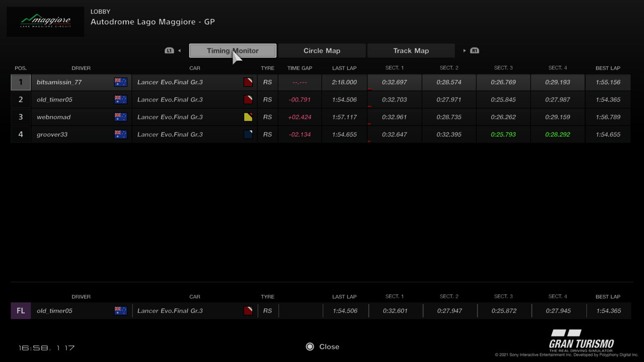Click the L1 previous-tab arrow icon
The image size is (644, 362).
[173, 51]
